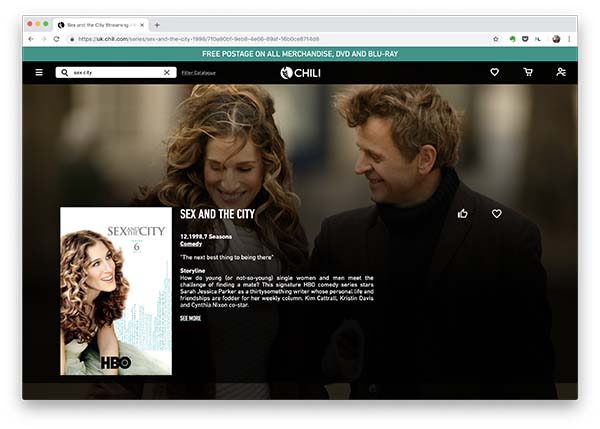Image resolution: width=600 pixels, height=429 pixels.
Task: Open the shopping cart
Action: (x=528, y=72)
